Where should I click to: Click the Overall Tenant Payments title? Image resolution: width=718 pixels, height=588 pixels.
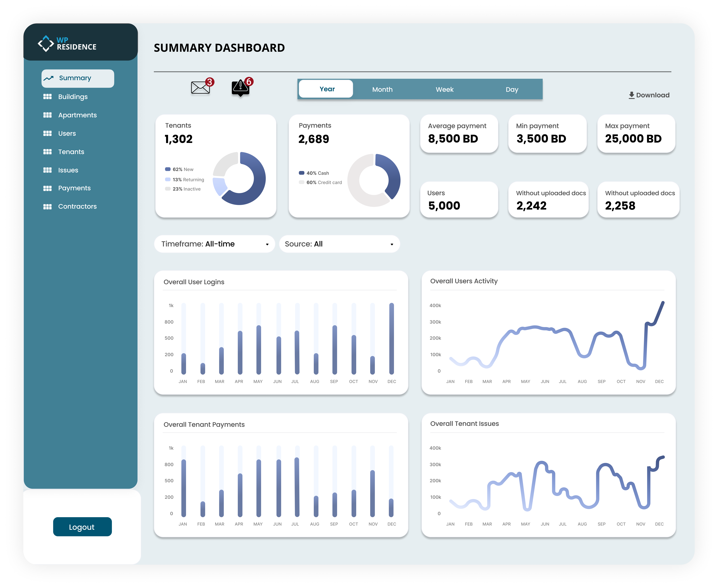[204, 425]
